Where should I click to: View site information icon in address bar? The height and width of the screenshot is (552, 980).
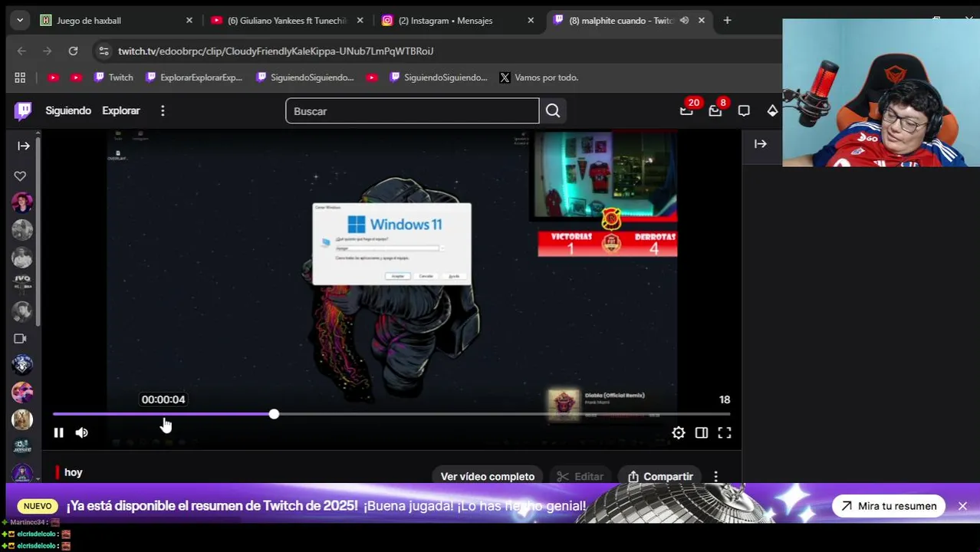(104, 51)
